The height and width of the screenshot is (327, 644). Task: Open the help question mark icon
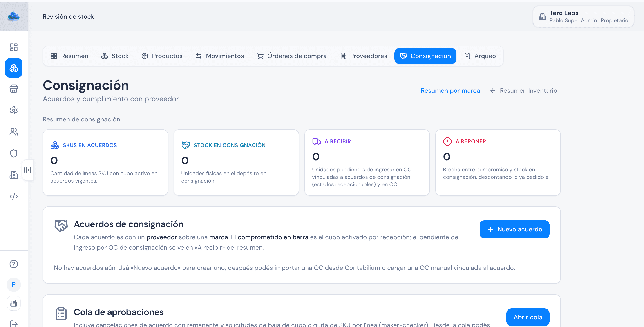point(14,264)
